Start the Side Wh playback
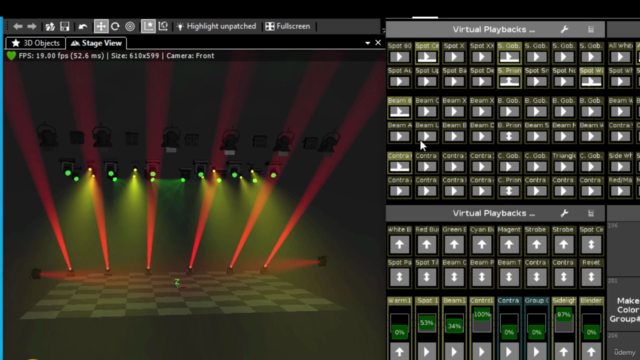 point(620,166)
